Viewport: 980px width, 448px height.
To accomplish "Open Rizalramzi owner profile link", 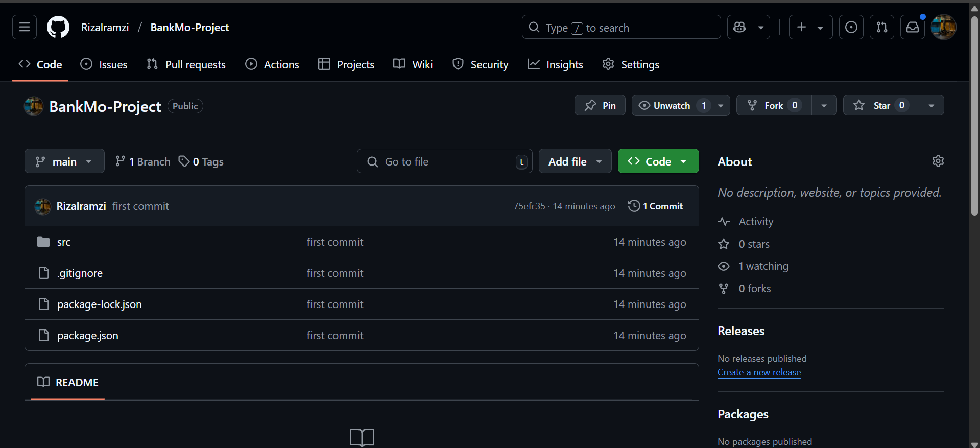I will pos(105,27).
